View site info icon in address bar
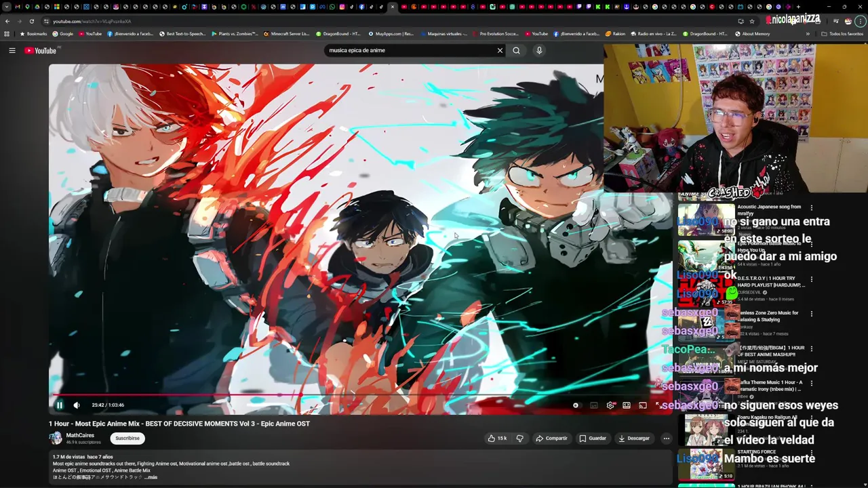The image size is (868, 488). (x=46, y=21)
